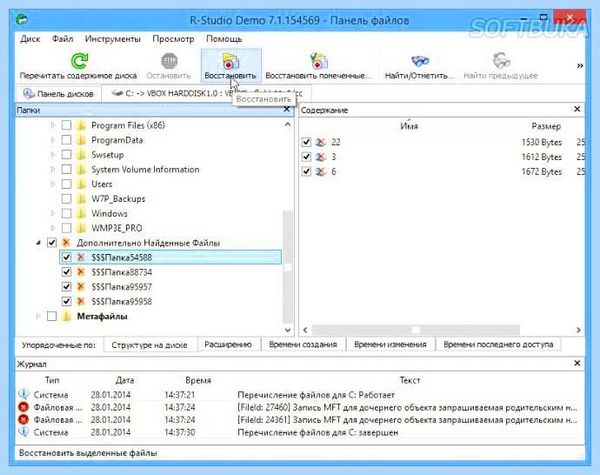Click first Система info icon in log
The image size is (600, 475).
point(24,394)
